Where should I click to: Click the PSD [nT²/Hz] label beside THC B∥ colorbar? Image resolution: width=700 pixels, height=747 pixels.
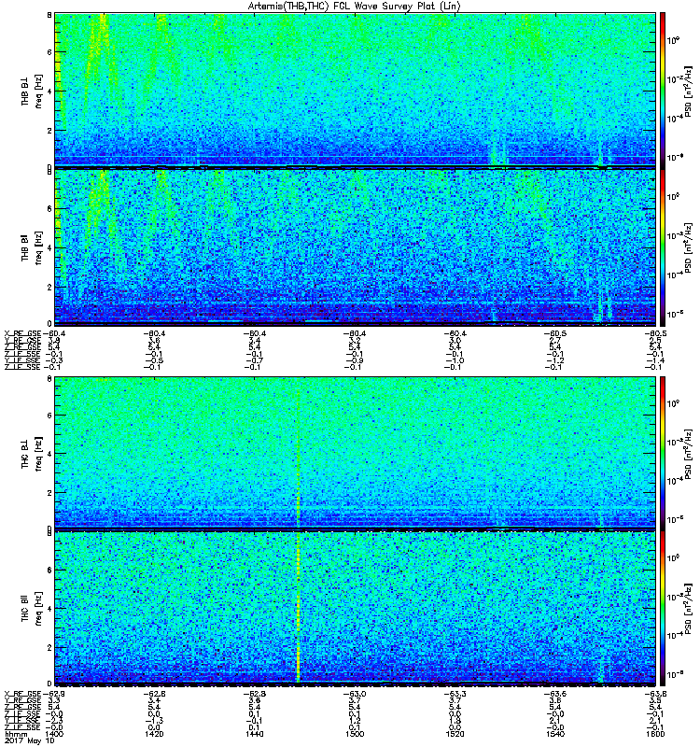click(689, 609)
